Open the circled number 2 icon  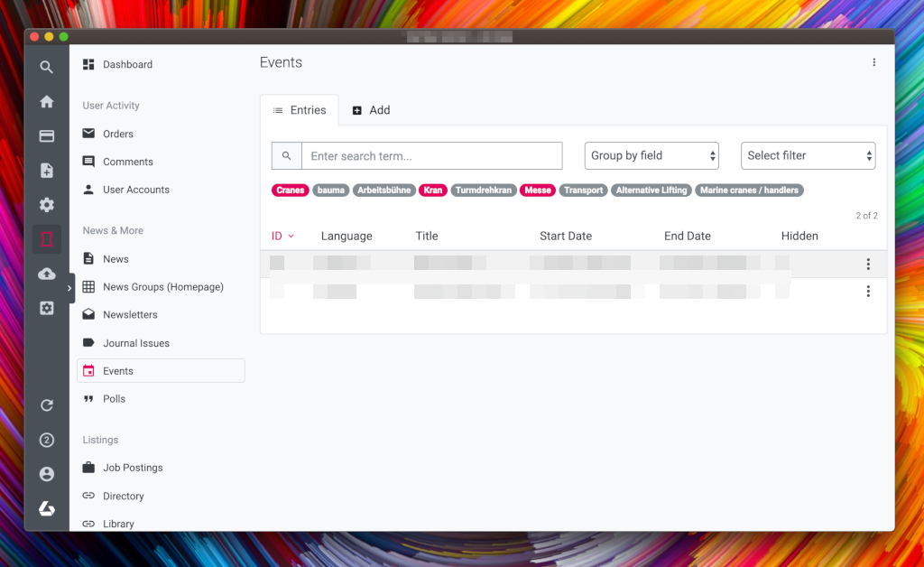point(47,440)
